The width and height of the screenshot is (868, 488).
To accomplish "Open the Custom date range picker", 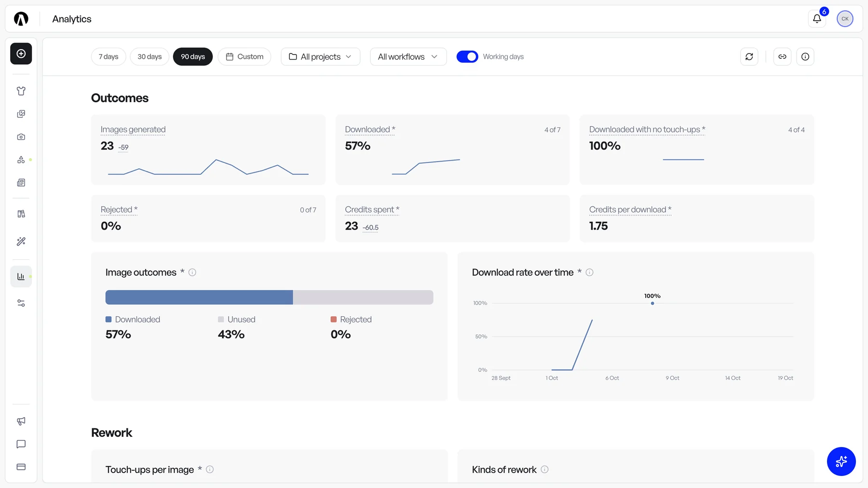I will (x=244, y=57).
